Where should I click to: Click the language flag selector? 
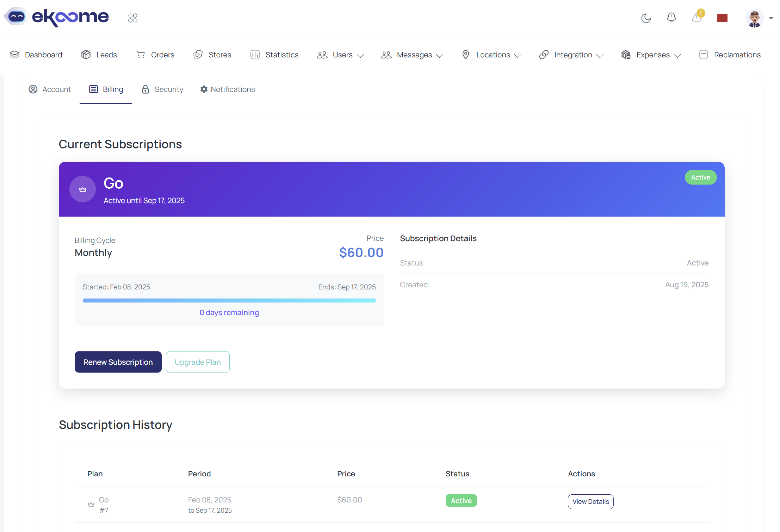722,18
